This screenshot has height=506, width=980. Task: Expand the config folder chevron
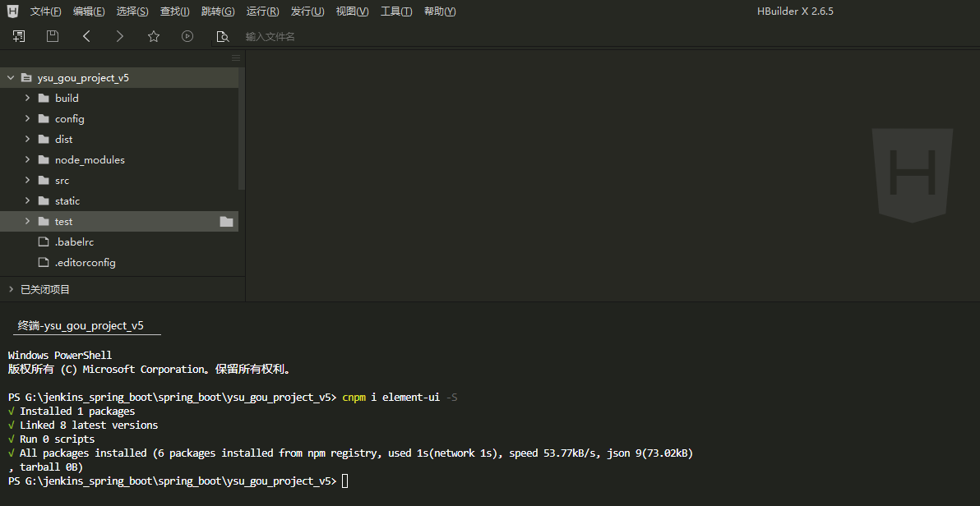point(27,118)
